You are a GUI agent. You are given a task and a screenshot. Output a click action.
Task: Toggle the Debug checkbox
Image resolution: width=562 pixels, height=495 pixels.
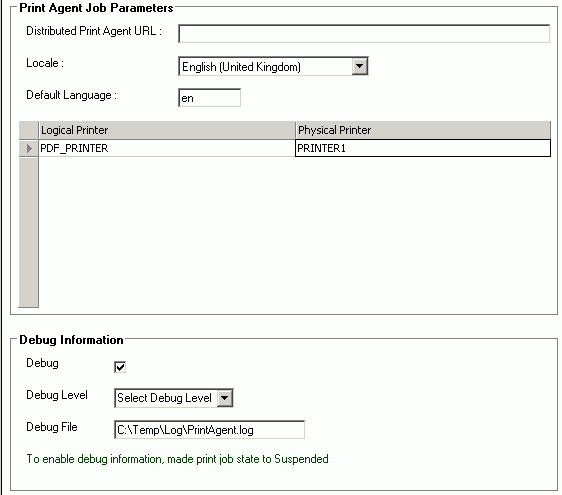pyautogui.click(x=120, y=367)
